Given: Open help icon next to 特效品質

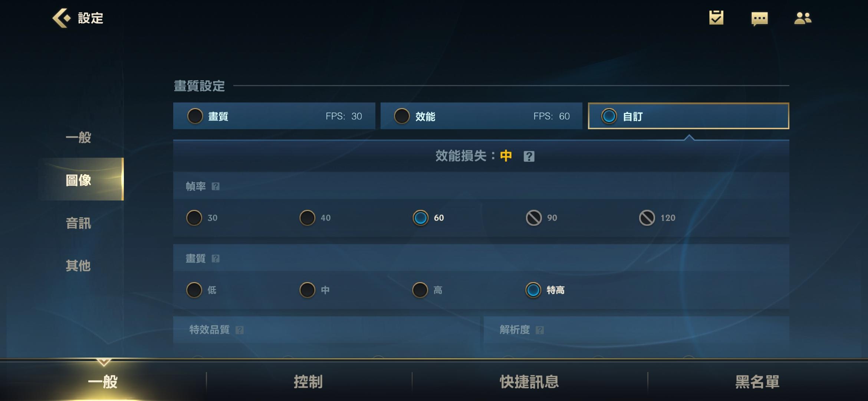Looking at the screenshot, I should click(240, 330).
